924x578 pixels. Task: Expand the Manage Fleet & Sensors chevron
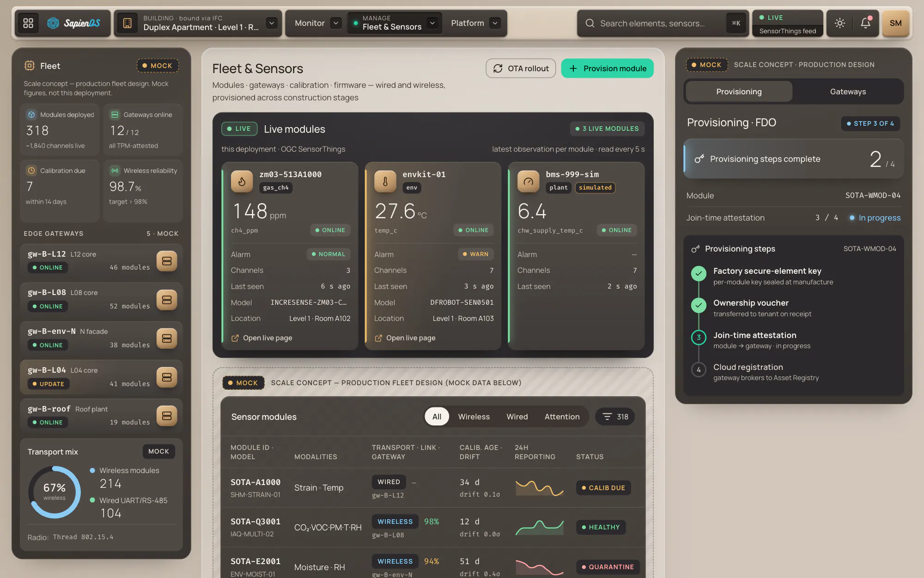point(432,23)
